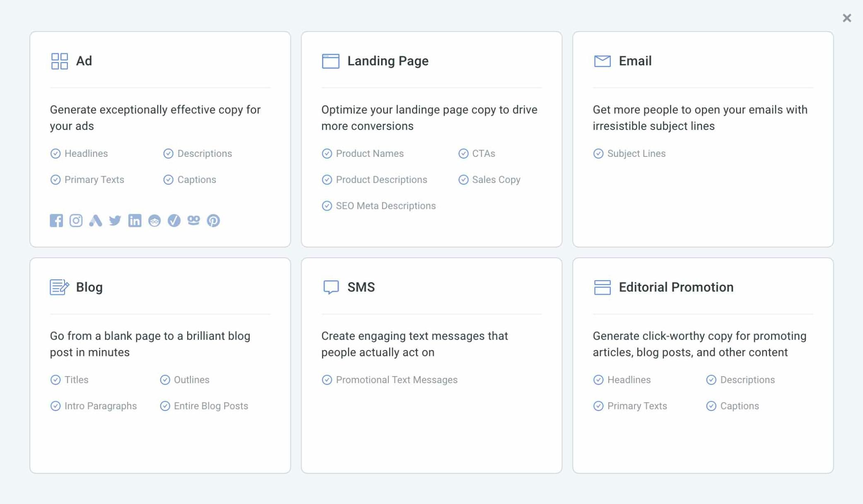Click the check mark beside Entire Blog Posts

tap(165, 406)
